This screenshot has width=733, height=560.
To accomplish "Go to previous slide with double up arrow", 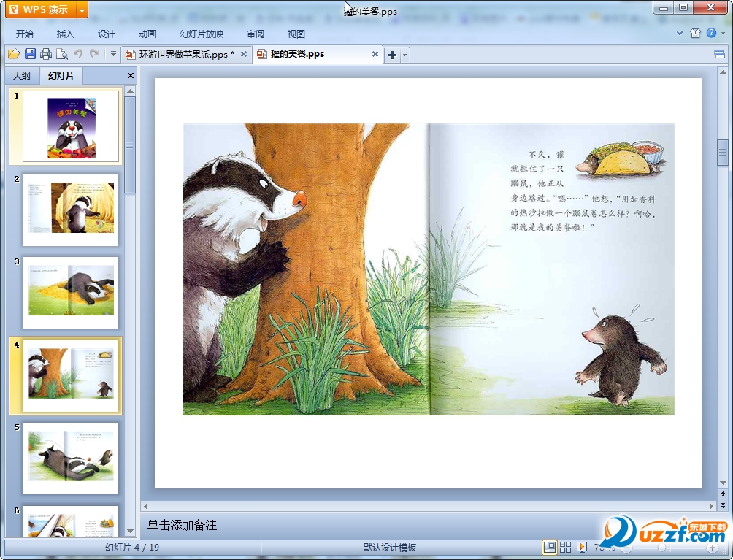I will (723, 494).
